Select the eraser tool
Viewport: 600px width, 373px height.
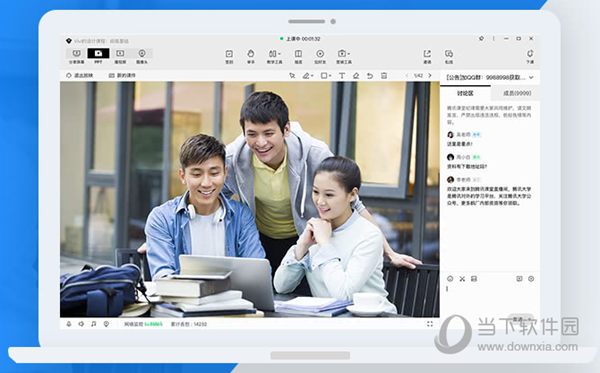point(356,76)
